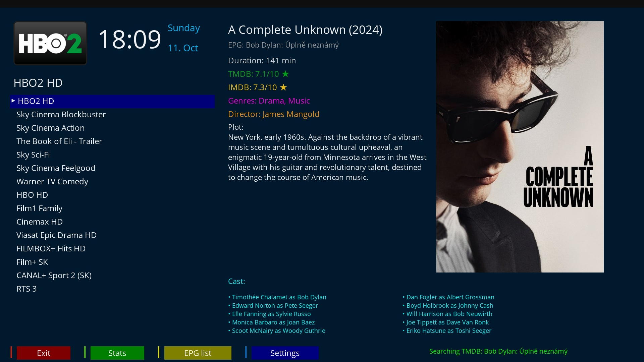Click the title A Complete Unknown (2024)

tap(305, 30)
